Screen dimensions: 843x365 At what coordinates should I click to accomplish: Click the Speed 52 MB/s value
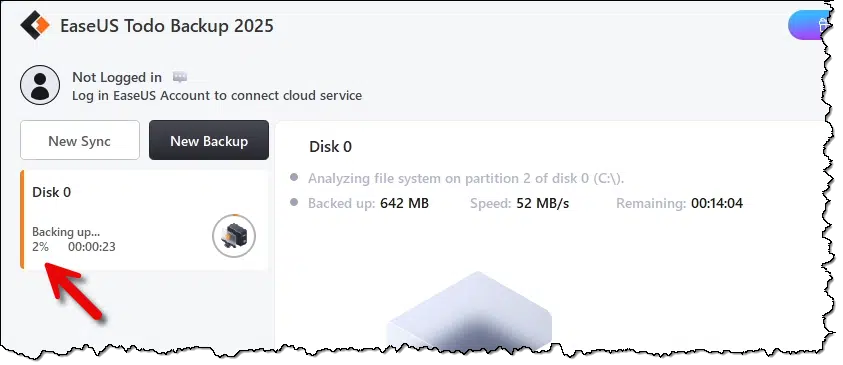tap(542, 203)
